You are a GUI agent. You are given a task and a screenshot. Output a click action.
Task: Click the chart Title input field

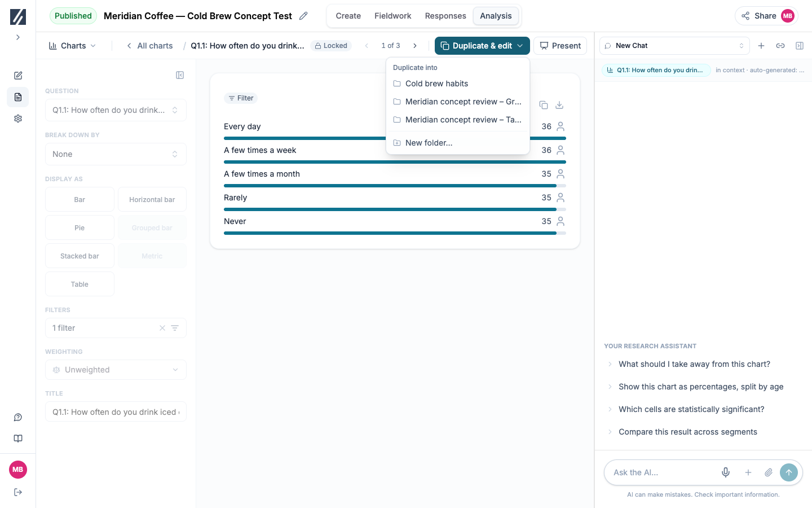point(116,411)
